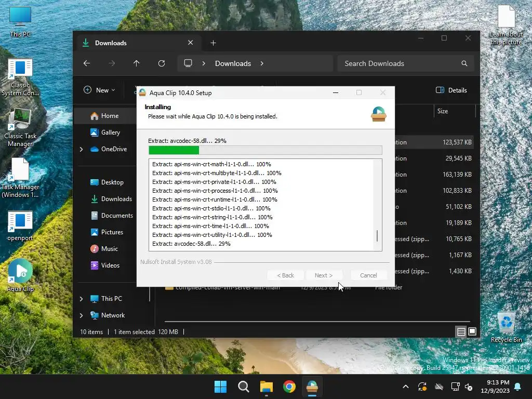Add a new tab in File Explorer
This screenshot has width=532, height=399.
coord(213,43)
